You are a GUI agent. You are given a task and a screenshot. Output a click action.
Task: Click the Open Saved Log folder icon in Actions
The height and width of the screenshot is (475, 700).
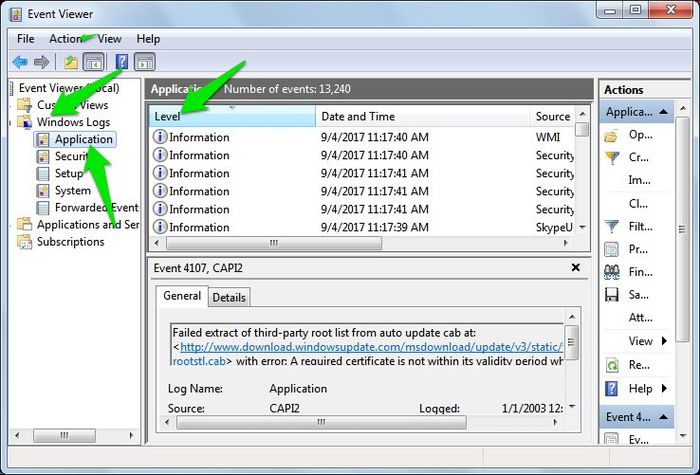pos(612,135)
